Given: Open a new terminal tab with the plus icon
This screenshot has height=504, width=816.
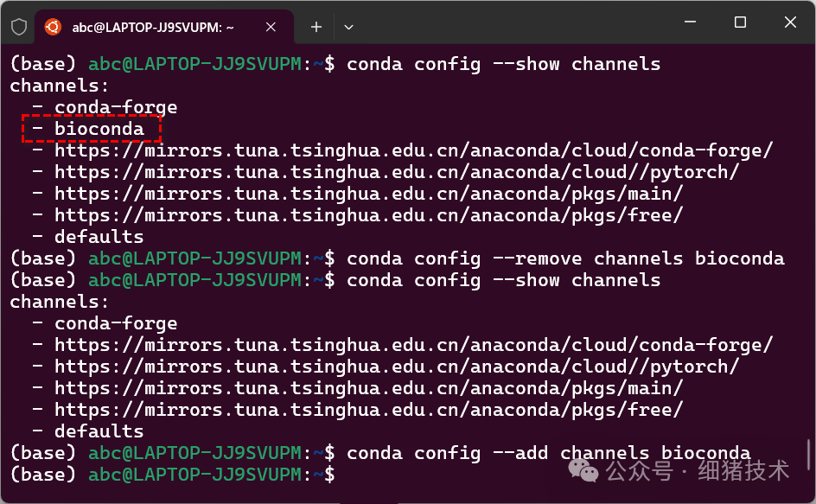Looking at the screenshot, I should pyautogui.click(x=316, y=27).
